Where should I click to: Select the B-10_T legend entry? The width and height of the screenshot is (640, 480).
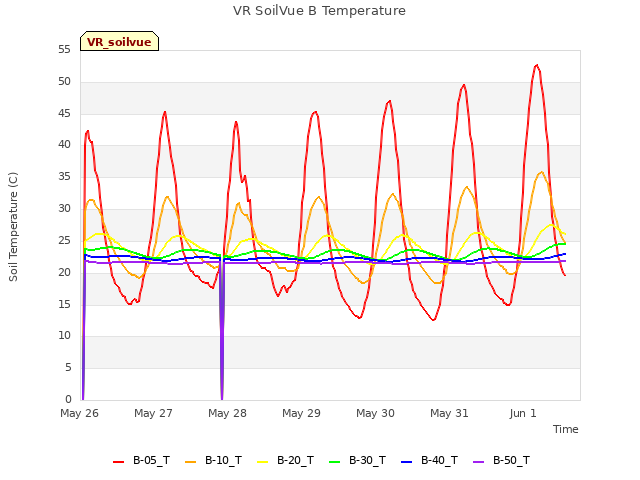(x=213, y=460)
